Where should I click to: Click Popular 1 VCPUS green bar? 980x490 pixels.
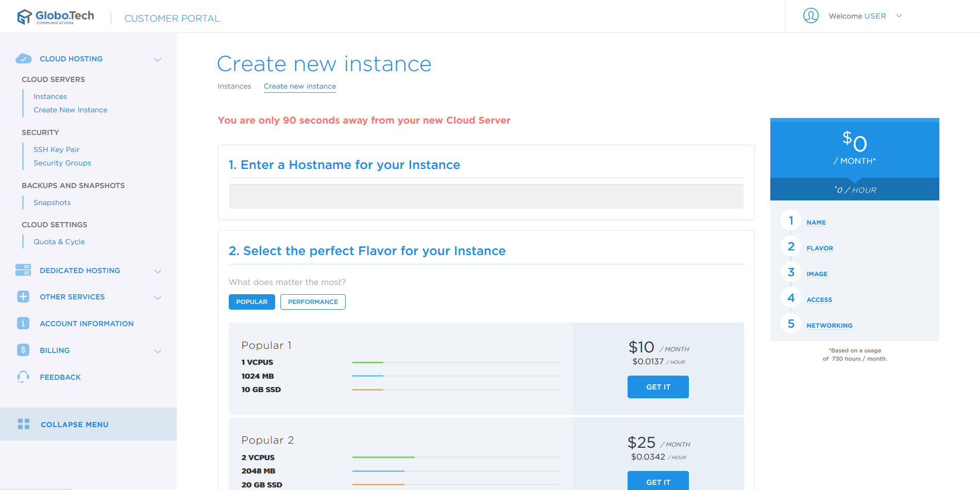click(x=368, y=362)
